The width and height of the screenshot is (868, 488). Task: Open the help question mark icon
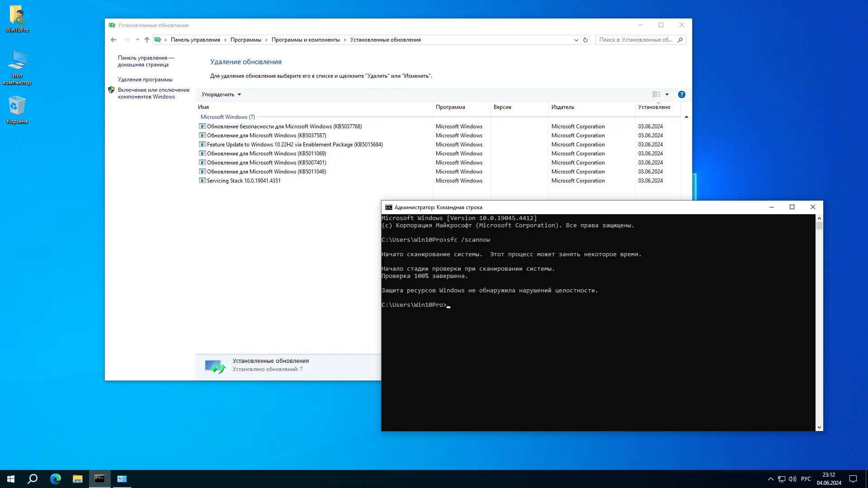pyautogui.click(x=681, y=94)
